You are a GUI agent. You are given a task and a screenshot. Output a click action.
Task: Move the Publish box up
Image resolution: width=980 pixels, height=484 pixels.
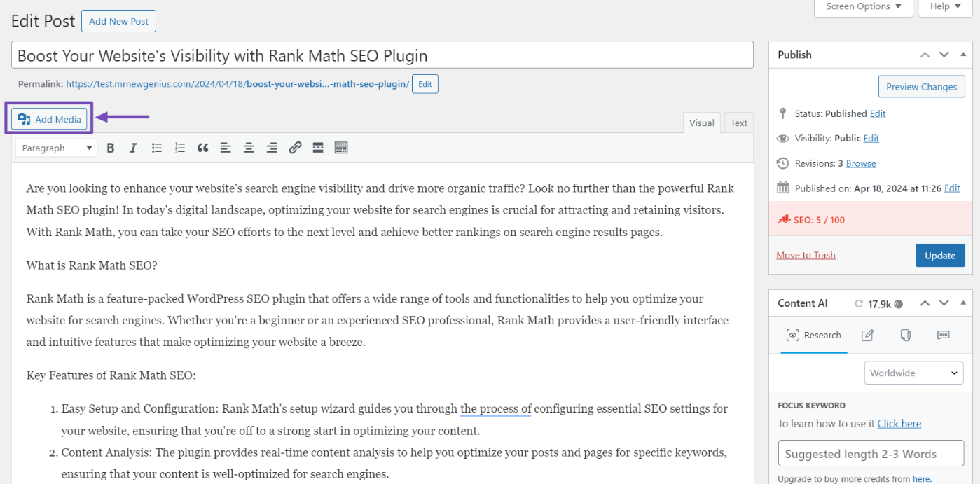pyautogui.click(x=925, y=55)
